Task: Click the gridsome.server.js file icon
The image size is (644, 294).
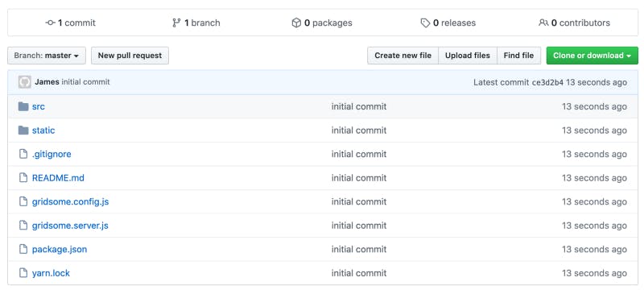Action: point(24,226)
